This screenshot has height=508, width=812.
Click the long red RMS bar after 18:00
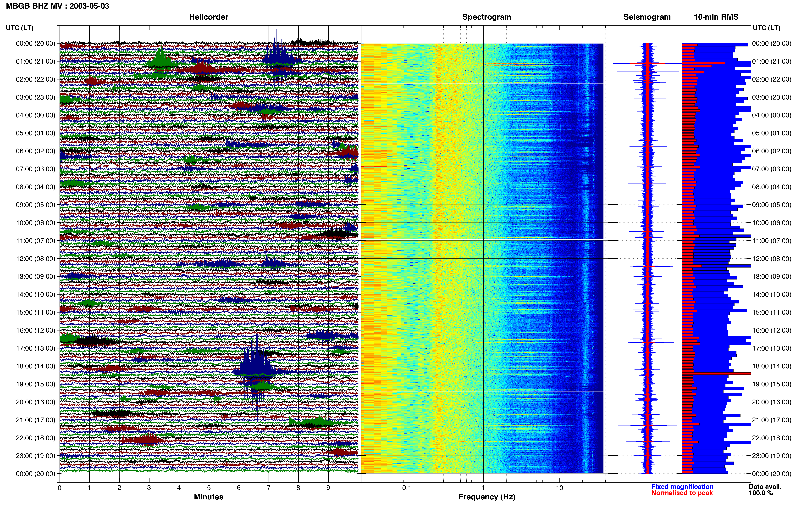pyautogui.click(x=716, y=374)
